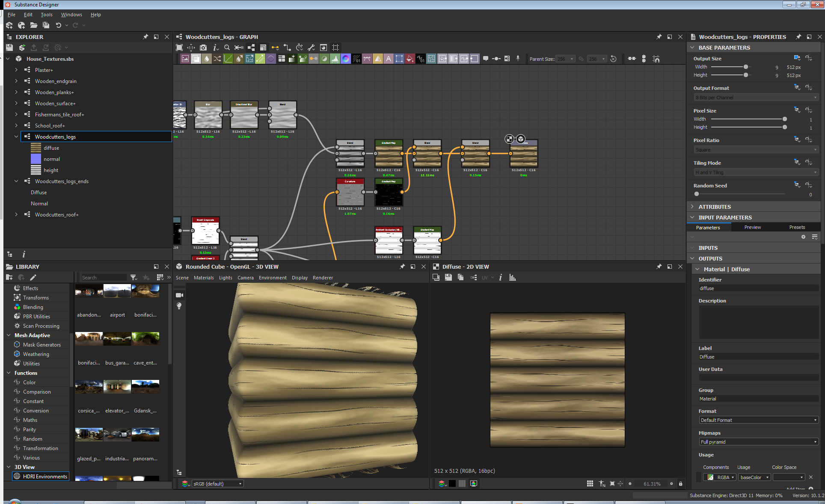
Task: Add a Blur atomic node from toolbar
Action: [206, 59]
